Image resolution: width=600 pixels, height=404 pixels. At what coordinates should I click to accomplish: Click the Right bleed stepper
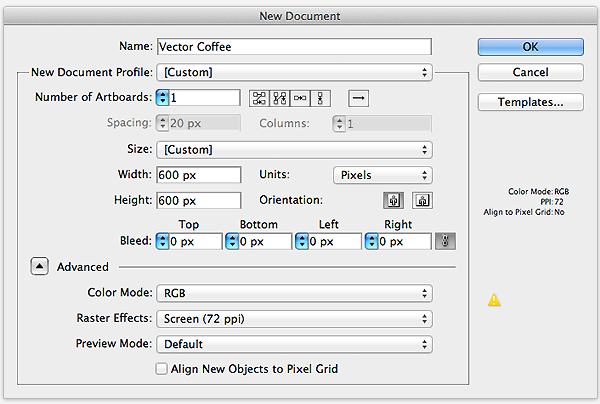[371, 241]
